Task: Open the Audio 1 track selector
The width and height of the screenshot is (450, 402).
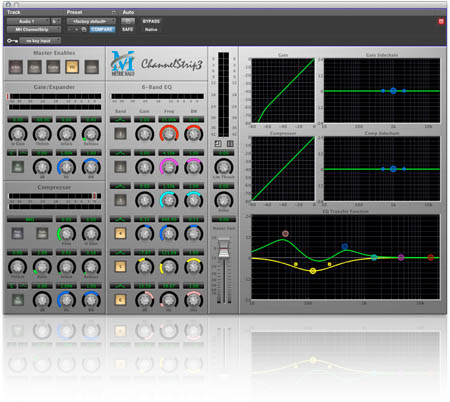Action: (28, 21)
